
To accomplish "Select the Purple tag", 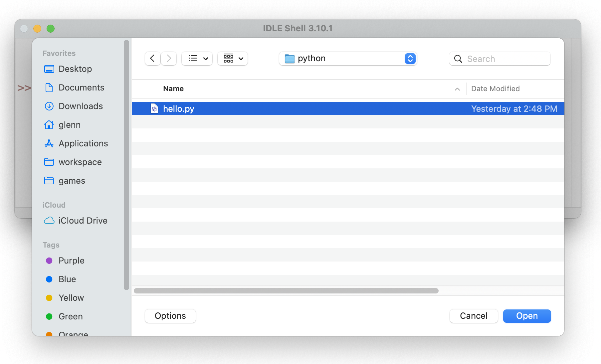I will click(71, 261).
